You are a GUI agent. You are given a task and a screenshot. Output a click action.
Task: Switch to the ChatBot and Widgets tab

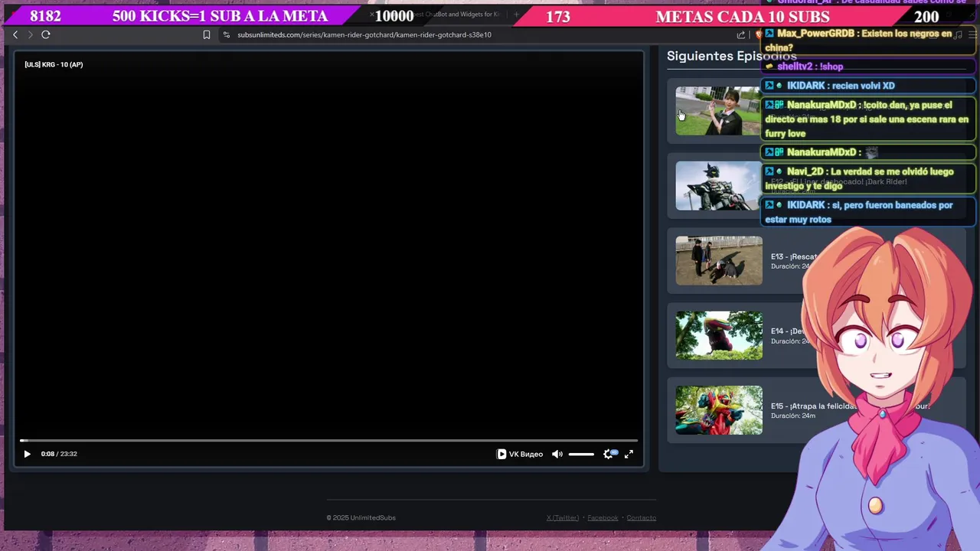pos(456,15)
